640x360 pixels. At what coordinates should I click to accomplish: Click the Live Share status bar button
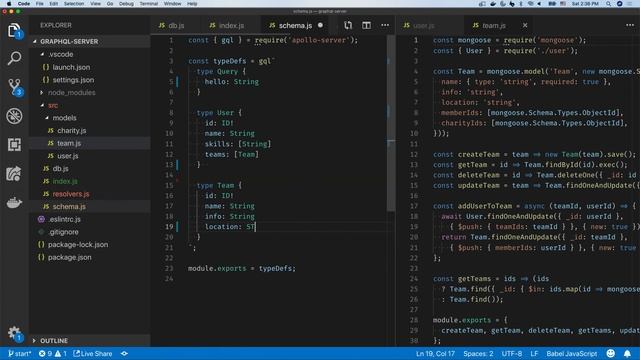(x=93, y=353)
